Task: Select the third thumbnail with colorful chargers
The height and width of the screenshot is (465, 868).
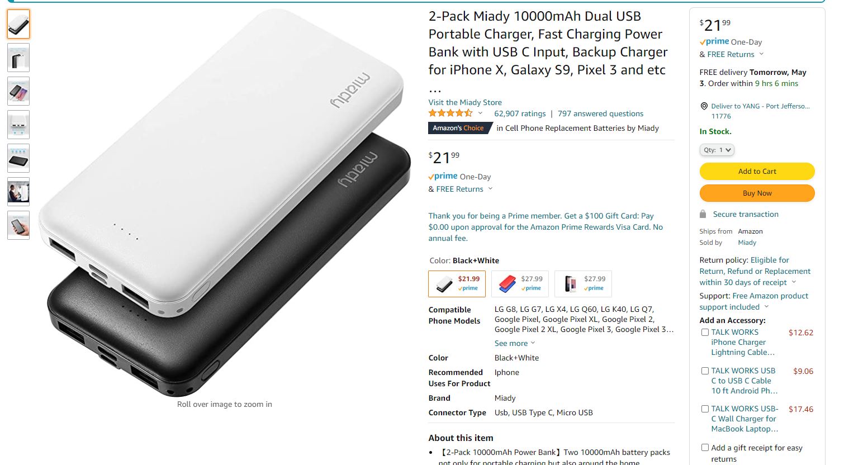Action: coord(18,91)
